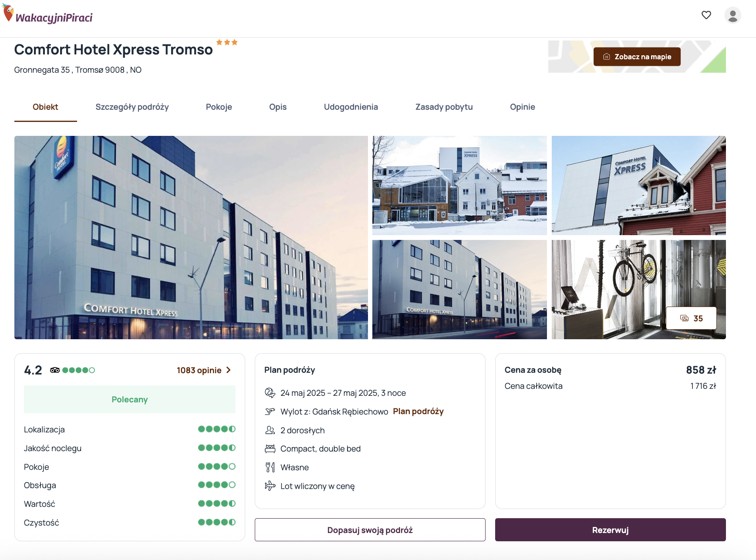Image resolution: width=756 pixels, height=560 pixels.
Task: Click the Plan podróży card heading
Action: (x=290, y=370)
